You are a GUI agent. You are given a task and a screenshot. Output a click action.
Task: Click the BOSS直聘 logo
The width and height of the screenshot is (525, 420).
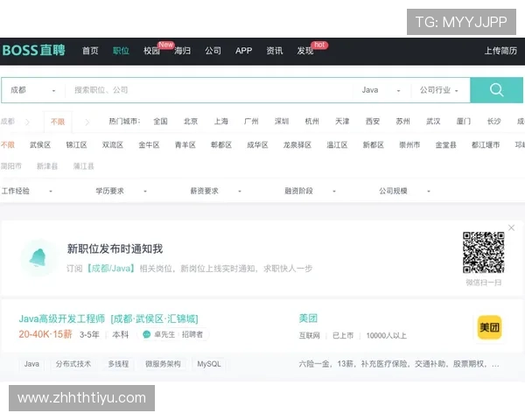pyautogui.click(x=33, y=50)
